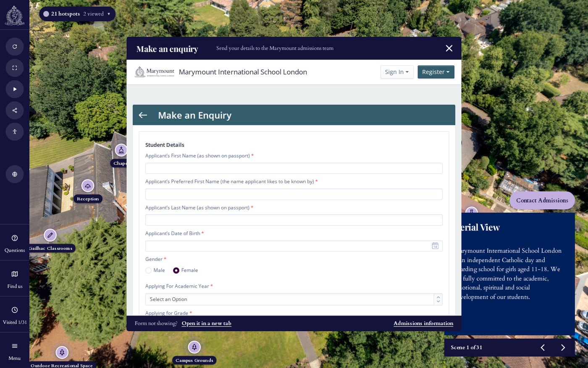Click the back arrow beside Make an Enquiry

click(x=143, y=115)
